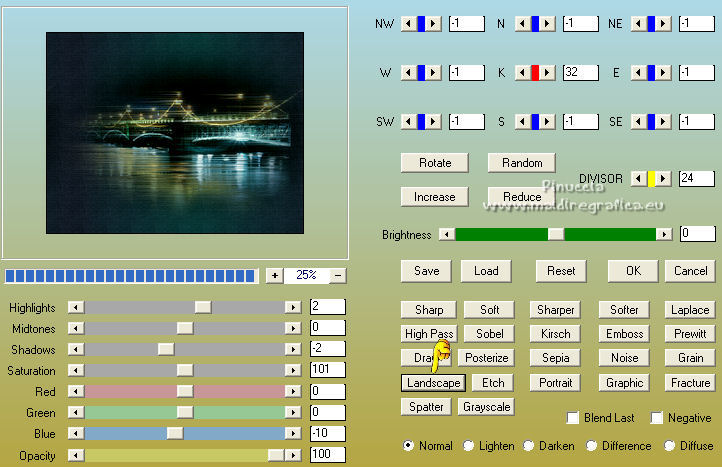Decrease SW value with left arrow

point(408,122)
